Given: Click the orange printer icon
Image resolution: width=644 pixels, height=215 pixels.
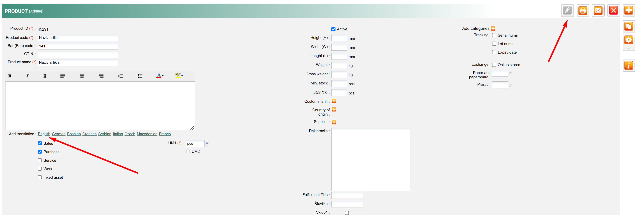Looking at the screenshot, I should [x=583, y=11].
